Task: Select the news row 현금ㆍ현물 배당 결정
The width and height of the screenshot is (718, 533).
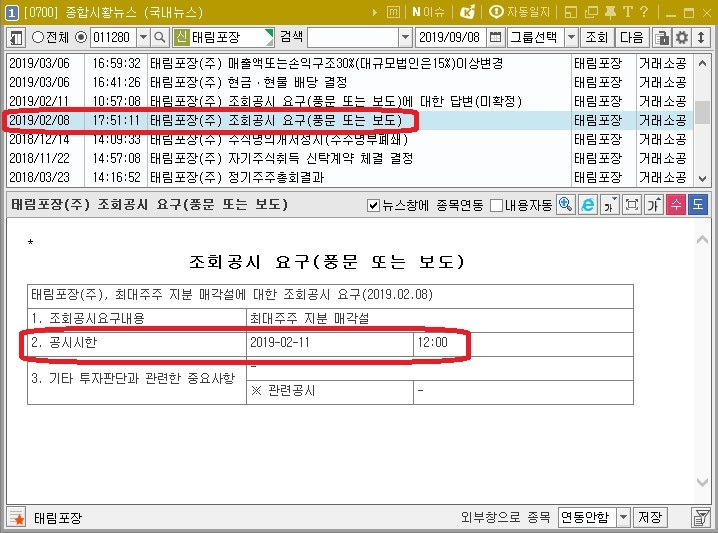Action: pyautogui.click(x=350, y=82)
